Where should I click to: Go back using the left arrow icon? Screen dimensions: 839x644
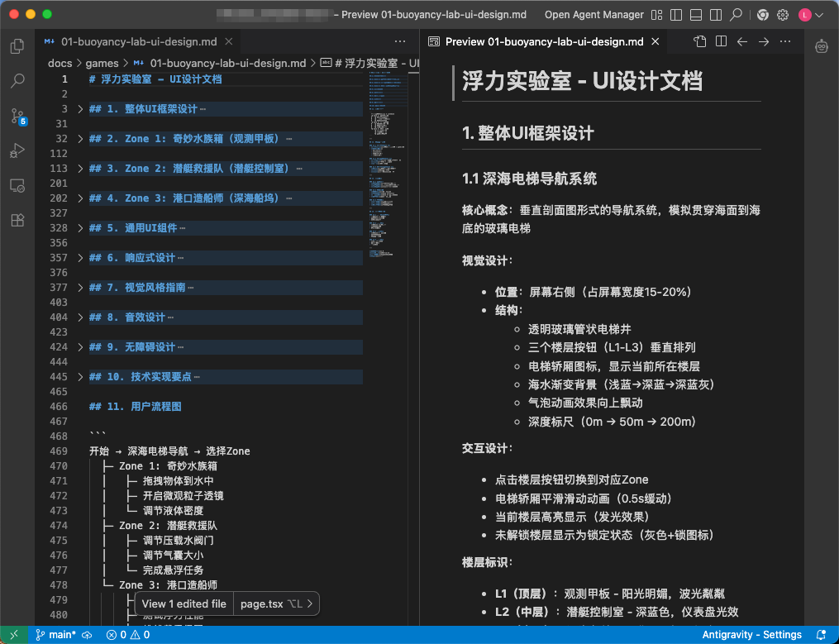tap(741, 41)
